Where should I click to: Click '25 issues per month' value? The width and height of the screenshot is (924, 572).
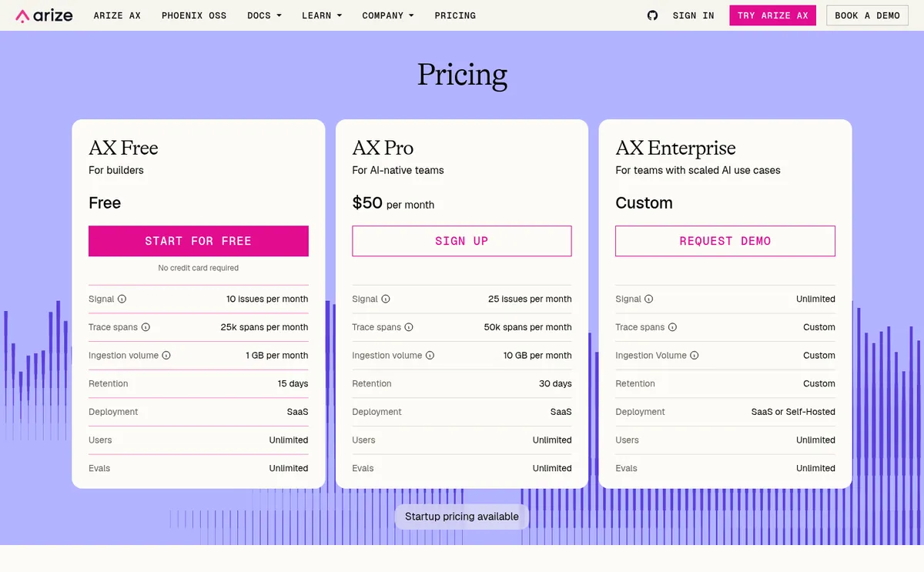click(x=530, y=299)
